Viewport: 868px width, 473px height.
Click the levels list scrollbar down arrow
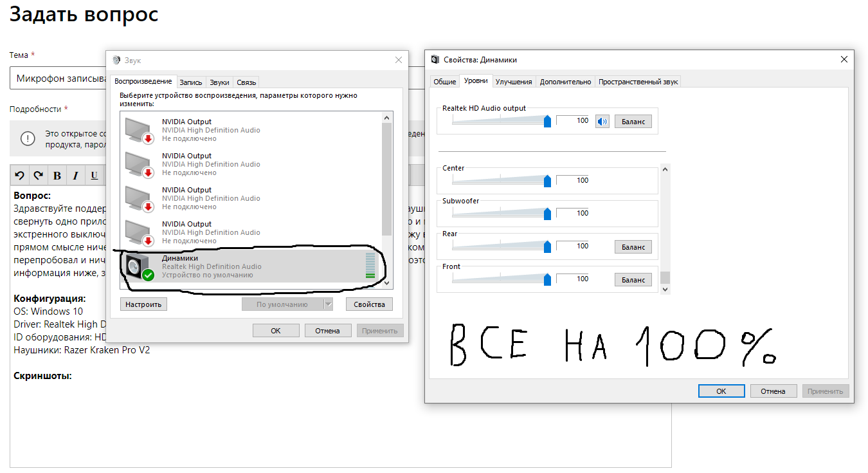click(x=665, y=289)
